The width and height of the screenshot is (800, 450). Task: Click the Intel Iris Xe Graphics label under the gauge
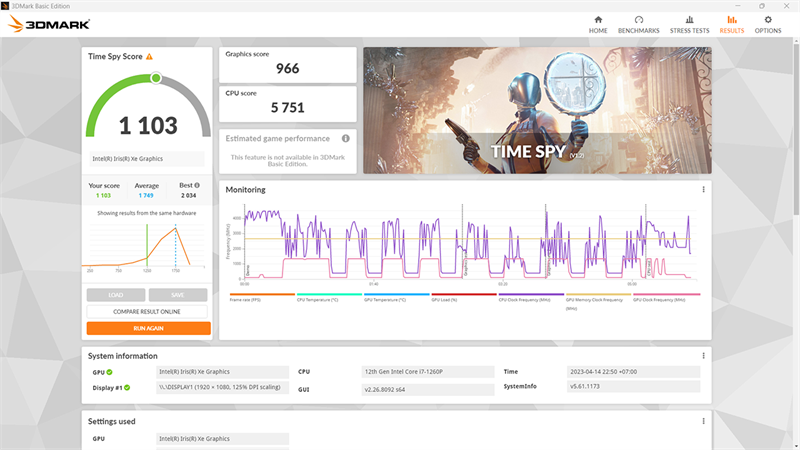pyautogui.click(x=147, y=159)
